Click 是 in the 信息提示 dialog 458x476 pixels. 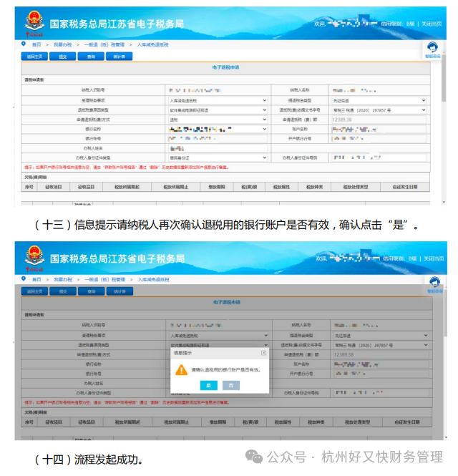pyautogui.click(x=209, y=385)
